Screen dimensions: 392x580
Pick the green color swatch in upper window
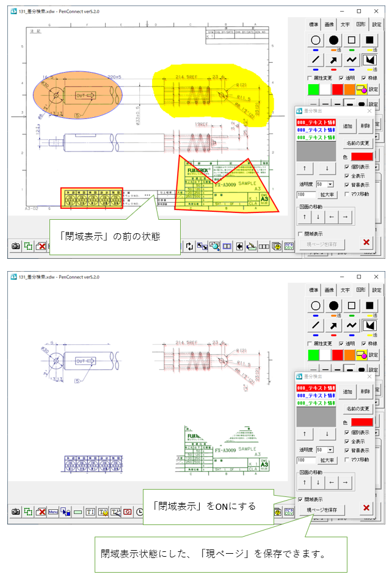(314, 90)
